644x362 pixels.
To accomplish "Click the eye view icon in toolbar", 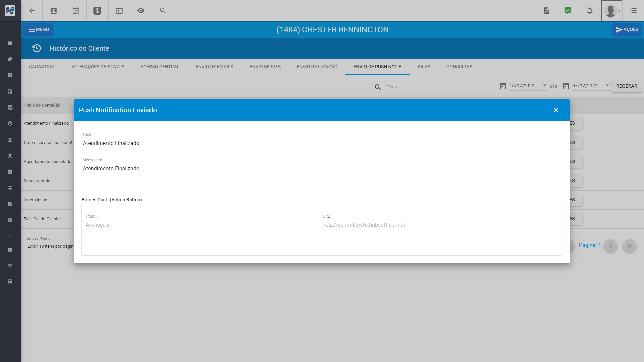I will tap(141, 11).
